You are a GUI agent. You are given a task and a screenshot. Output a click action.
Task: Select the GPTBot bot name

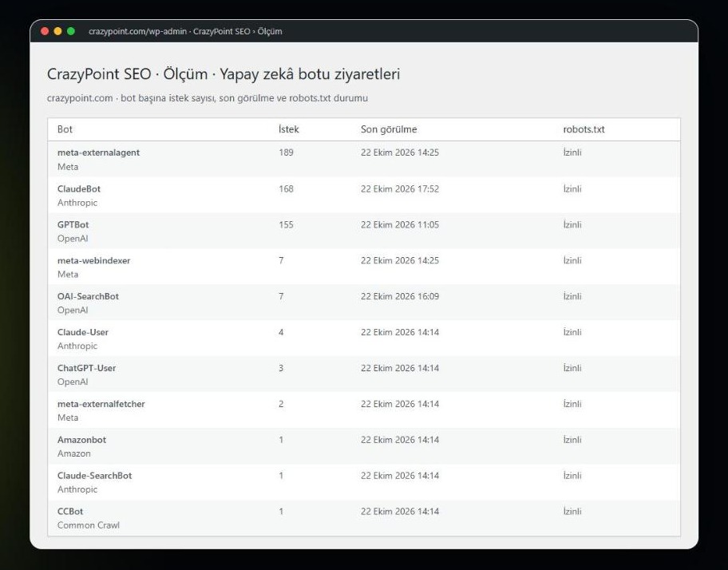(x=73, y=224)
